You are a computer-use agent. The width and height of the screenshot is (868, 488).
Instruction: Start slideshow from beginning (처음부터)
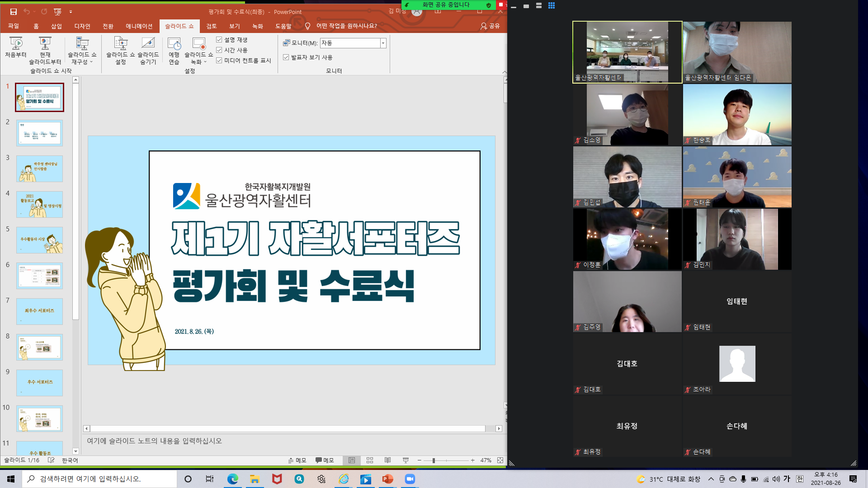pos(16,47)
